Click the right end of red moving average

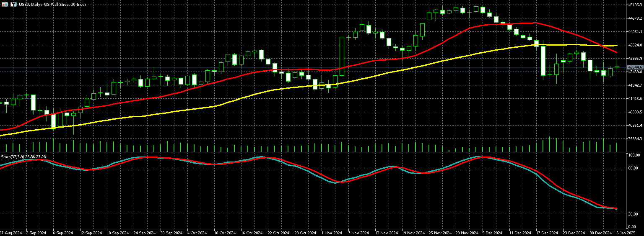click(616, 52)
